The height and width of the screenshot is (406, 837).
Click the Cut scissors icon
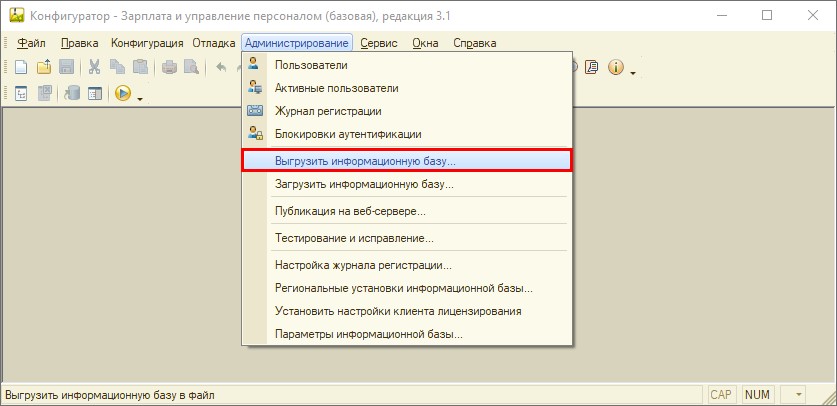(94, 67)
